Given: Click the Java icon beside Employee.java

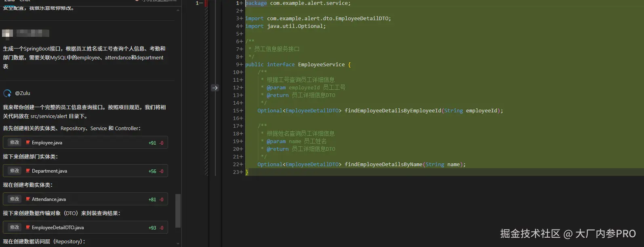Looking at the screenshot, I should pyautogui.click(x=28, y=142).
